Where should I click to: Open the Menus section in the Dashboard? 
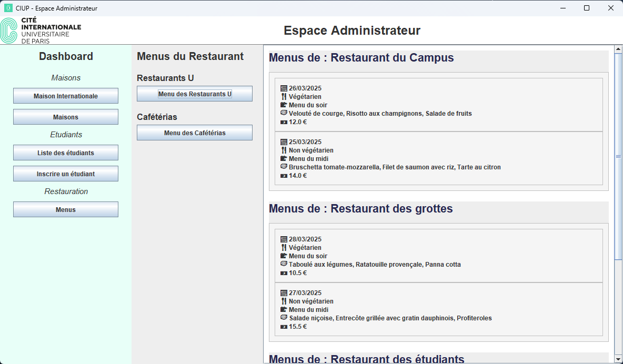66,210
